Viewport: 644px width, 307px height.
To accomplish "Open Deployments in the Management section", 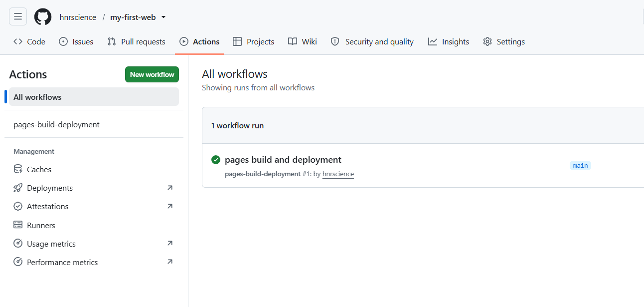I will [94, 188].
